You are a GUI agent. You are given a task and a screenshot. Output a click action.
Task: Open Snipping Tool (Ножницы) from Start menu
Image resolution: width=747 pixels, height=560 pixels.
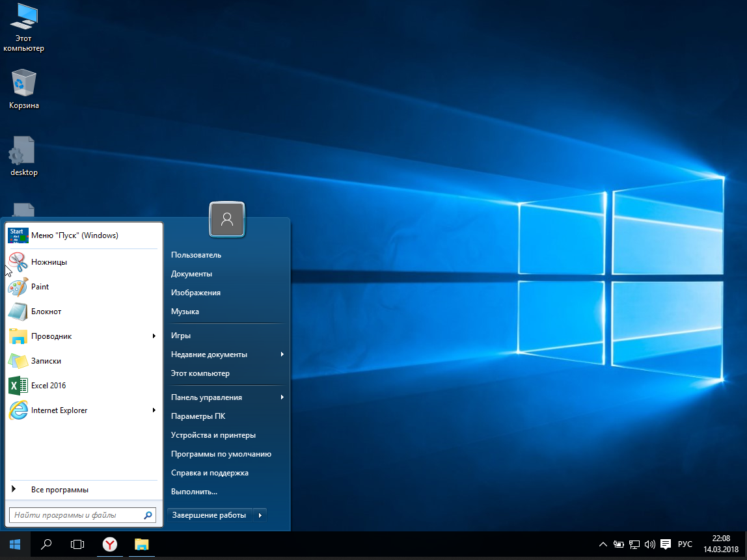click(x=49, y=262)
